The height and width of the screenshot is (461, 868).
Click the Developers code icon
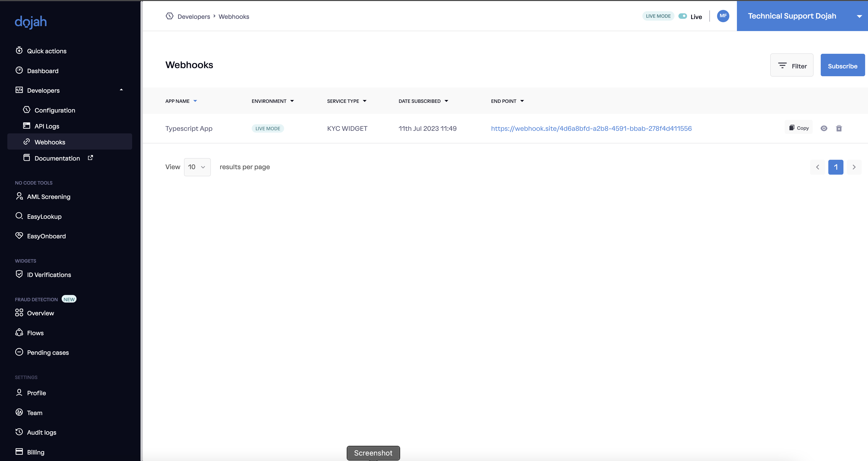pyautogui.click(x=19, y=90)
